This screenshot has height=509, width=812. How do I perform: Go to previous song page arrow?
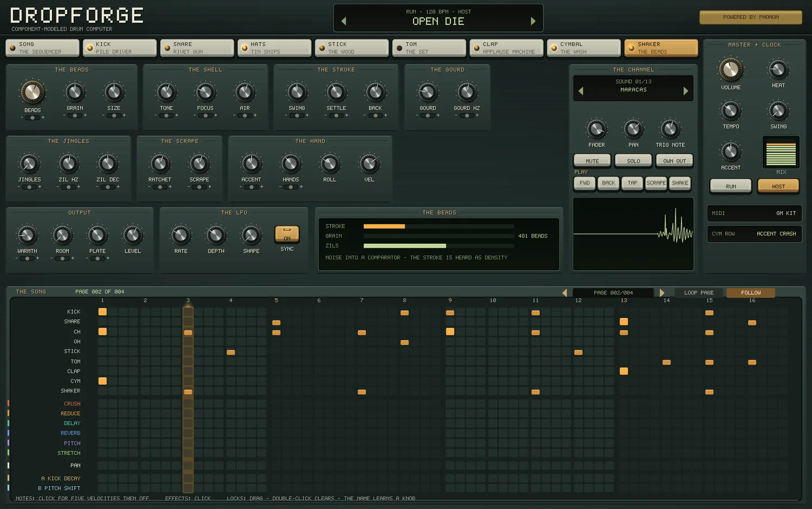(x=565, y=292)
